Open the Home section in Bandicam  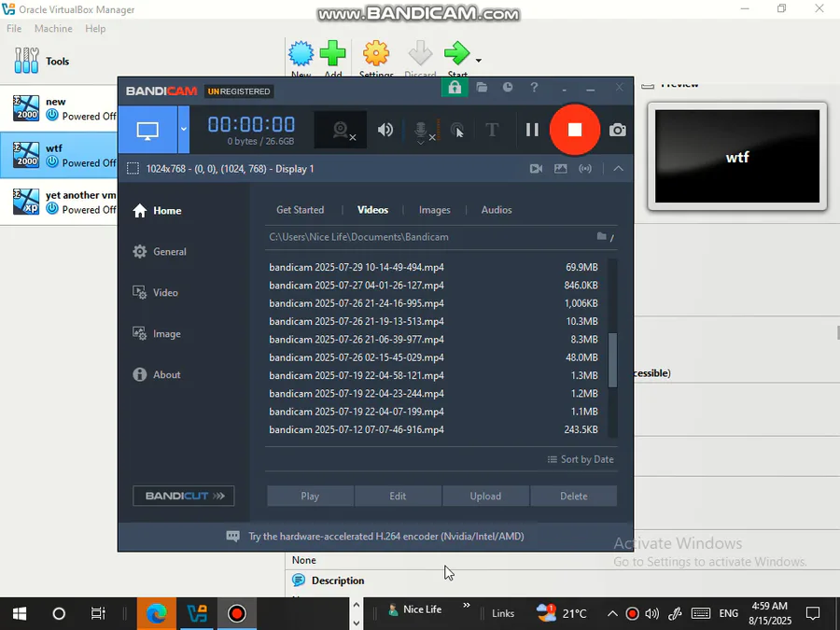(x=157, y=211)
